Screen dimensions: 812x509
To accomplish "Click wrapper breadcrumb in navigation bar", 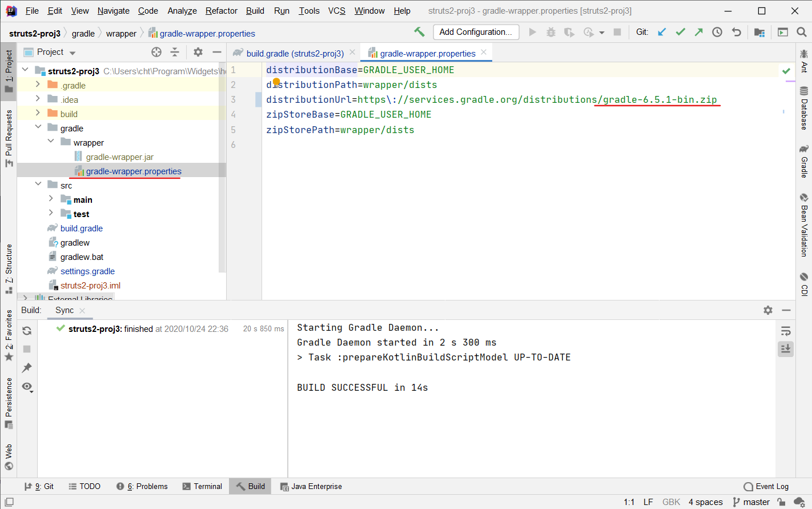I will click(x=121, y=34).
